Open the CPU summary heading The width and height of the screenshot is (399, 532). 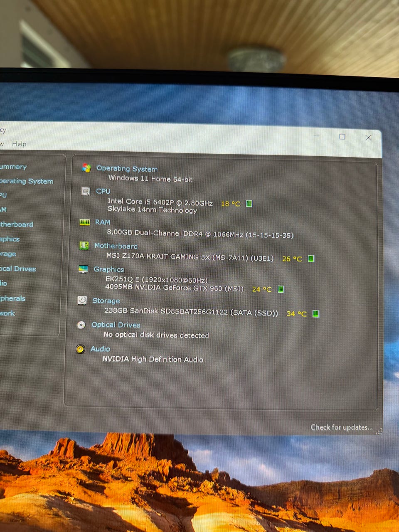pyautogui.click(x=103, y=191)
